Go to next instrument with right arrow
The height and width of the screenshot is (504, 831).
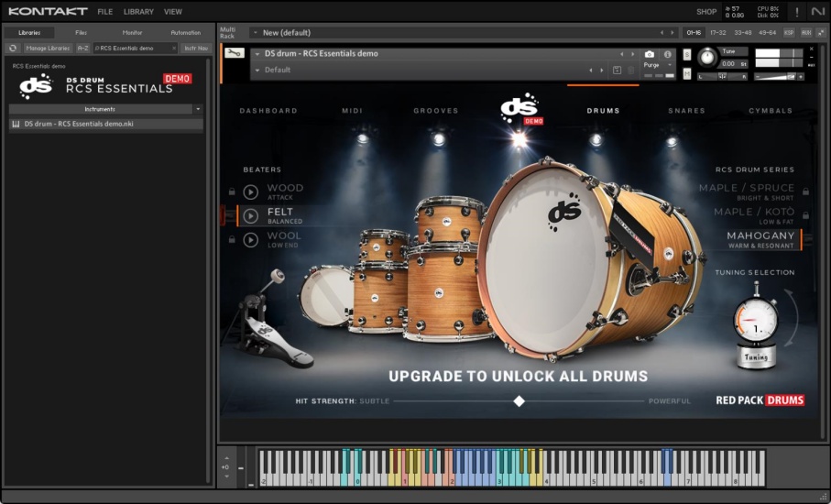coord(632,54)
